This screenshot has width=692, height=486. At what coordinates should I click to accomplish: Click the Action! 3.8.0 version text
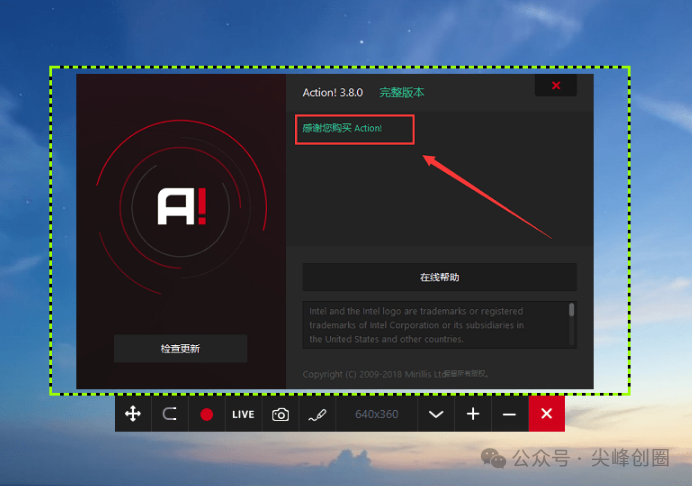pos(333,93)
